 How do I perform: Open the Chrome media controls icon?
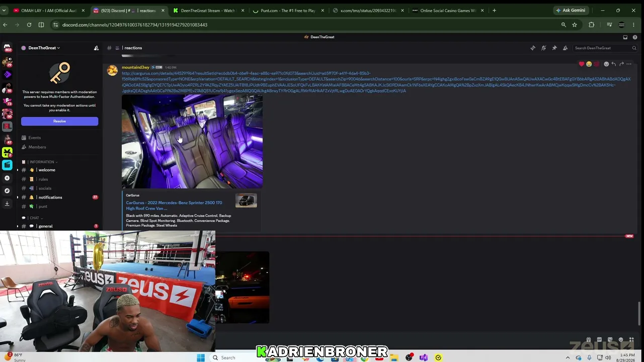tap(609, 25)
